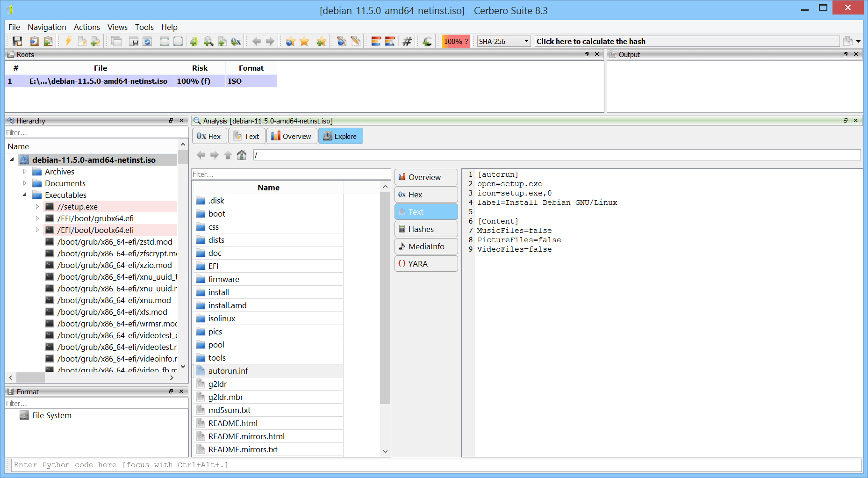The height and width of the screenshot is (478, 868).
Task: Click the back arrow in main toolbar
Action: tap(257, 41)
